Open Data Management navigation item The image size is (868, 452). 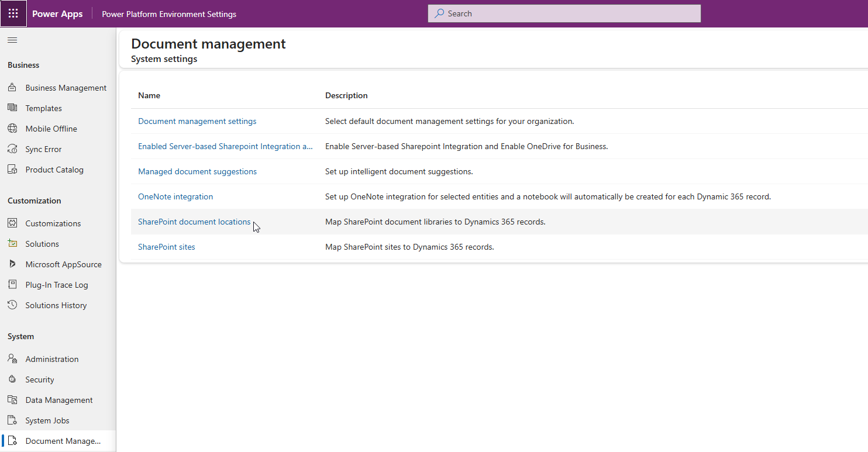[58, 400]
